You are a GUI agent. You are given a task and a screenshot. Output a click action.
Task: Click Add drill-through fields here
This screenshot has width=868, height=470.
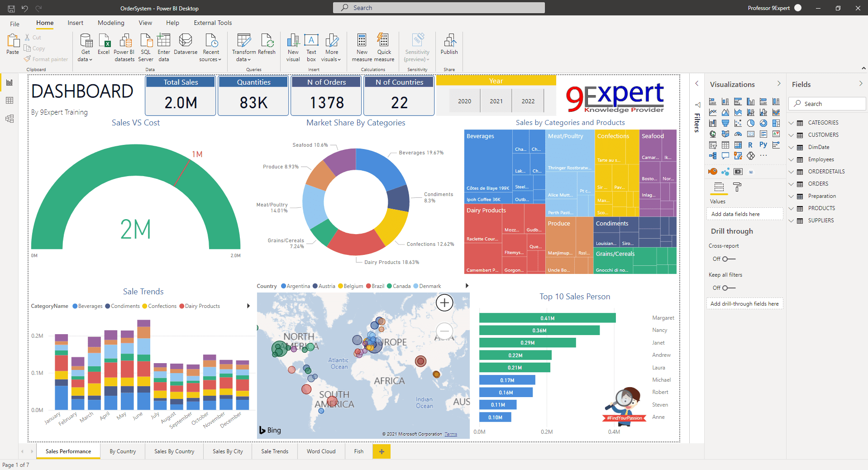744,303
